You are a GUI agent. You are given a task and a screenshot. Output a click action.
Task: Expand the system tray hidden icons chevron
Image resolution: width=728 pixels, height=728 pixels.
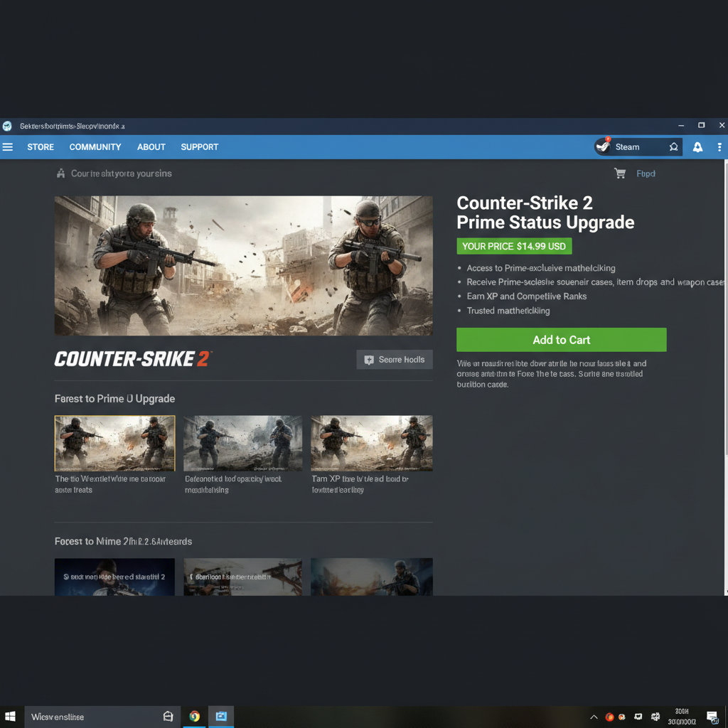point(594,717)
